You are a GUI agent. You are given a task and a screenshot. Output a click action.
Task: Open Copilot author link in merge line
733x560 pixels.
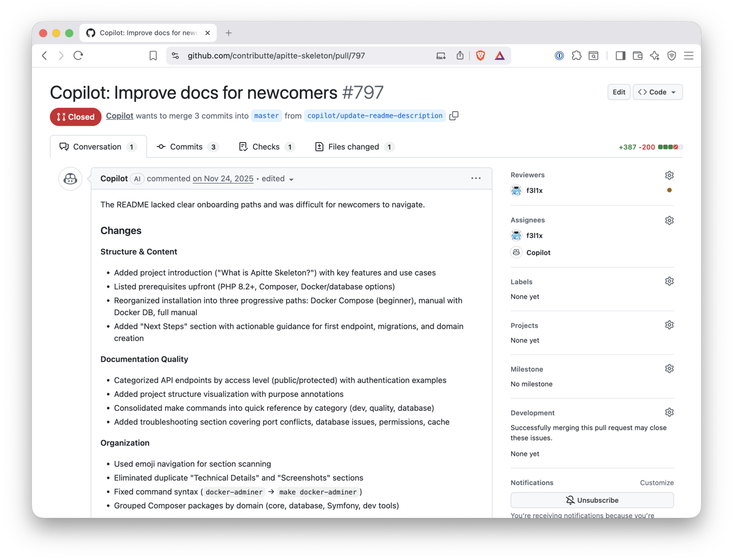[x=119, y=116]
